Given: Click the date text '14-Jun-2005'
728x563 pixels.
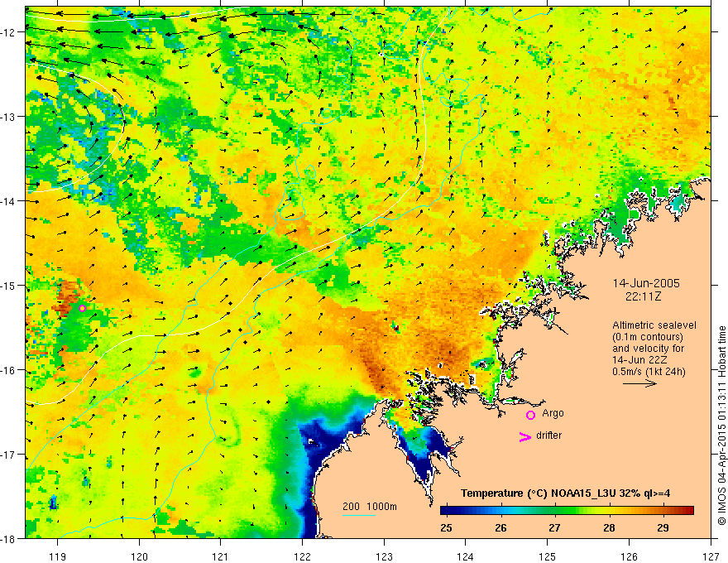Looking at the screenshot, I should click(x=646, y=283).
